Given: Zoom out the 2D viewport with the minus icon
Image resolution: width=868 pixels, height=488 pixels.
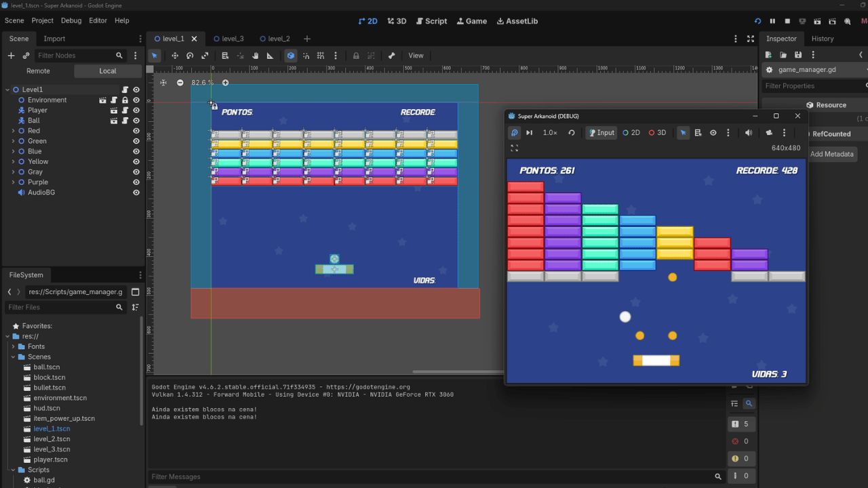Looking at the screenshot, I should (180, 83).
